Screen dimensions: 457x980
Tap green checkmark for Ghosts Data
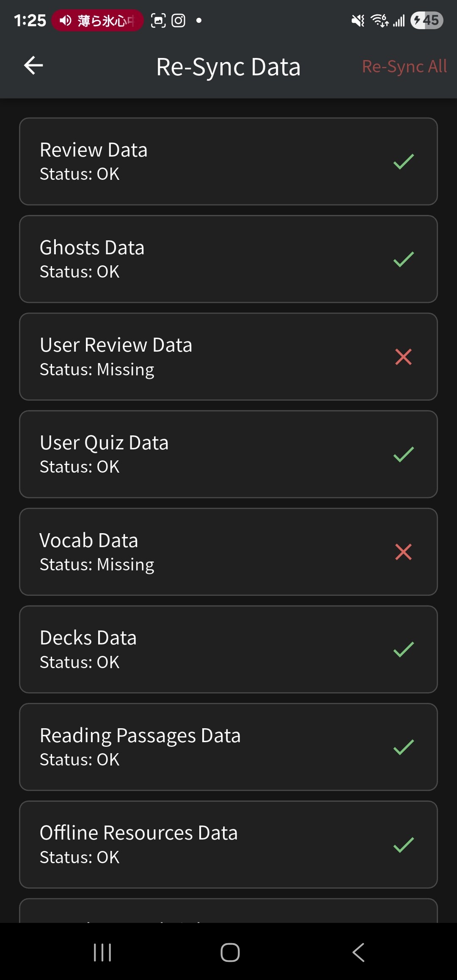click(x=403, y=259)
